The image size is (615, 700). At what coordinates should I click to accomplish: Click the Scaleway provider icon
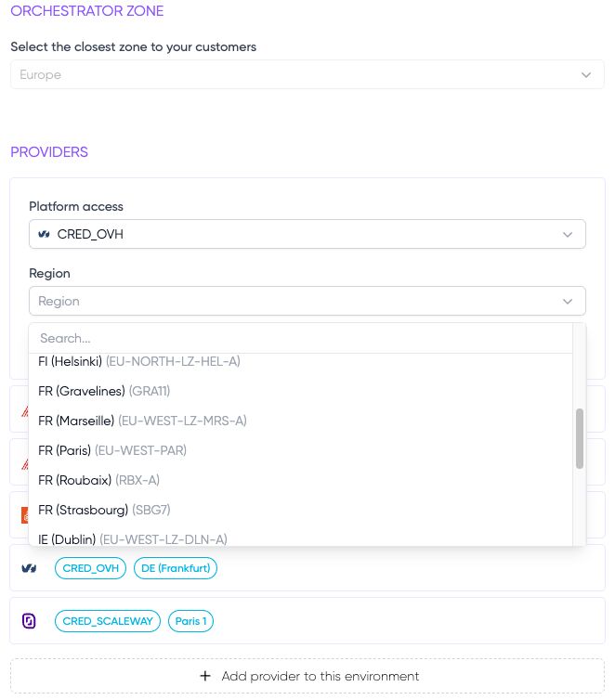29,621
